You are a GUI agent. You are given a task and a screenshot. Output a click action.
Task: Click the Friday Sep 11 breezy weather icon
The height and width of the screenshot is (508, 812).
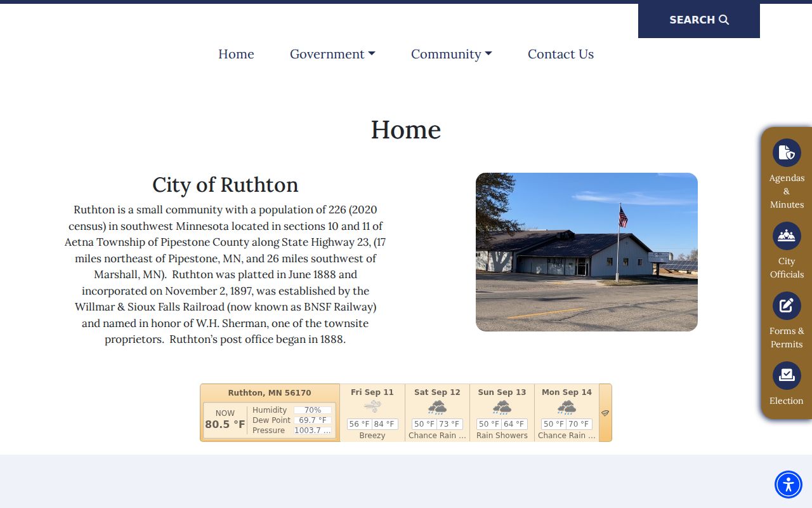pyautogui.click(x=372, y=406)
